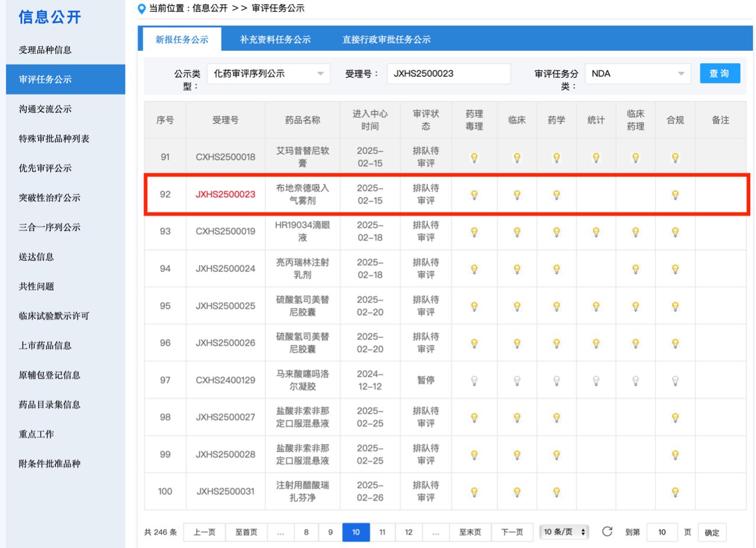Click 合规 bulb icon for row 100
This screenshot has width=756, height=548.
(x=675, y=492)
